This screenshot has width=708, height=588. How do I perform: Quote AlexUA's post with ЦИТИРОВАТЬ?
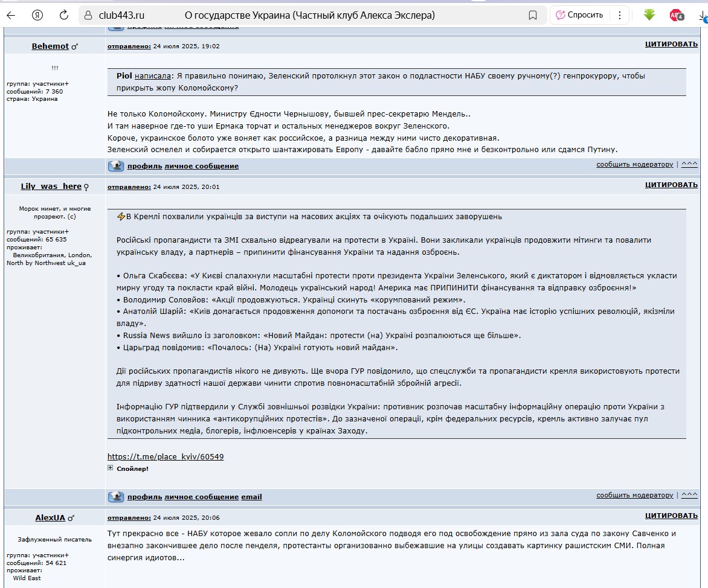[x=671, y=516]
